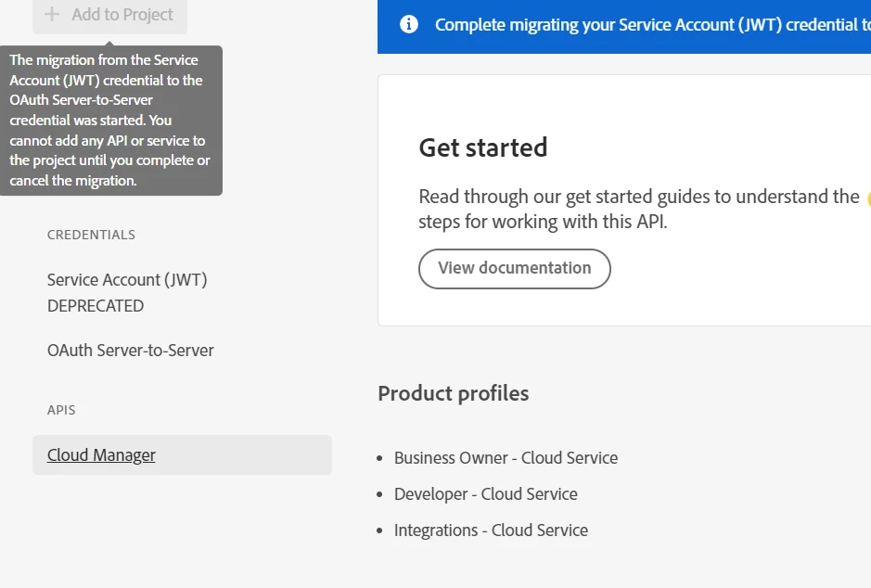Click the migration warning tooltip text
The height and width of the screenshot is (588, 871).
coord(110,121)
